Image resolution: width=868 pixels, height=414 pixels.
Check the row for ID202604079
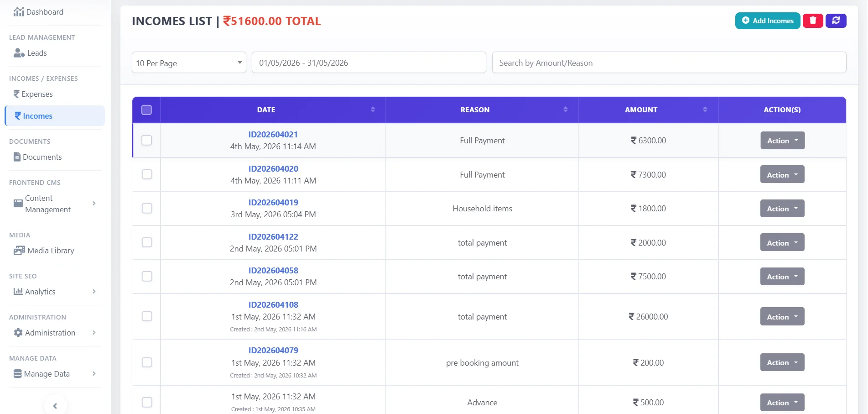(147, 362)
